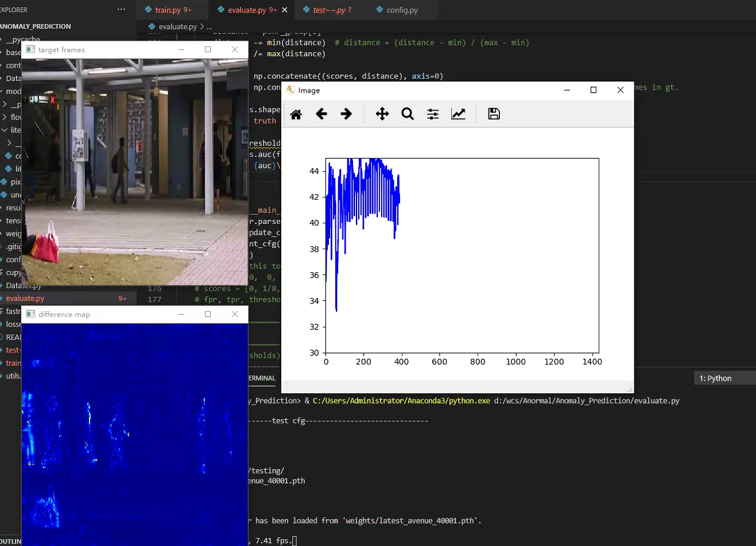
Task: Select evaluate.py in the Explorer file tree
Action: pos(68,298)
